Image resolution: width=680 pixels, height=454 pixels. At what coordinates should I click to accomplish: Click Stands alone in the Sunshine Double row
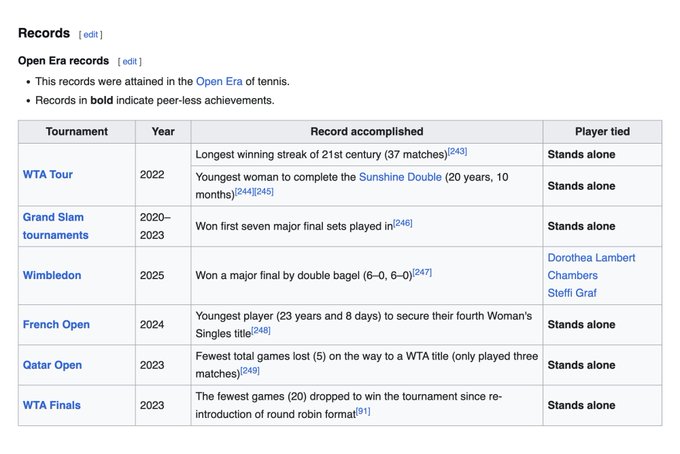(x=581, y=186)
